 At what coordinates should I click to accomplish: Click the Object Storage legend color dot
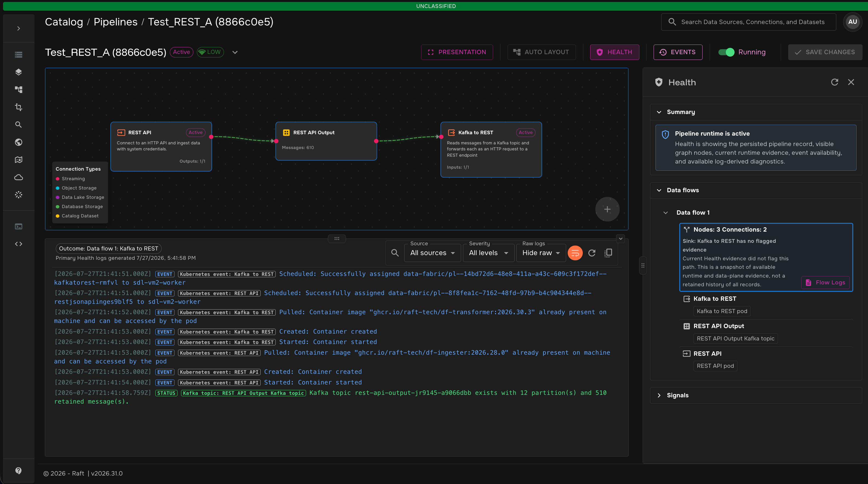(x=58, y=188)
